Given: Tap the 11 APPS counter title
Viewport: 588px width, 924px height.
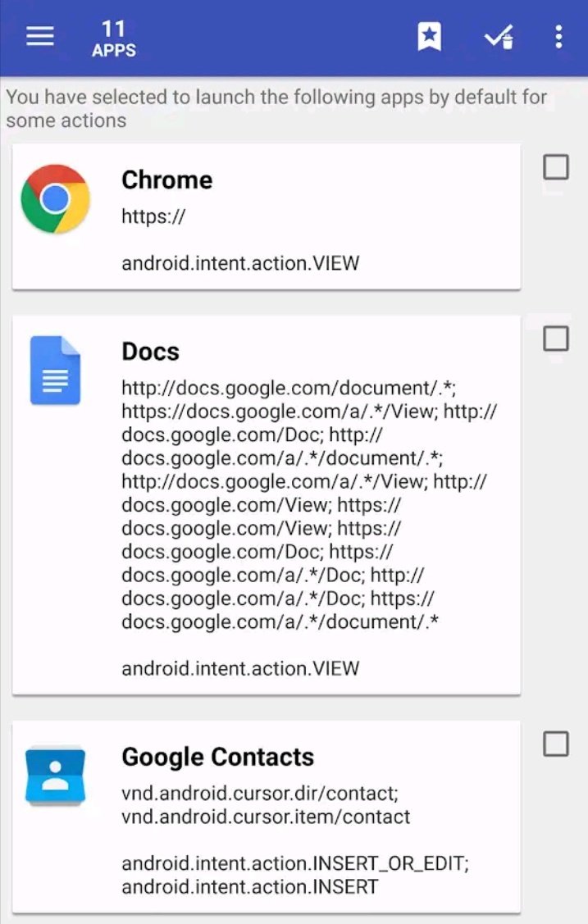Looking at the screenshot, I should (x=114, y=39).
